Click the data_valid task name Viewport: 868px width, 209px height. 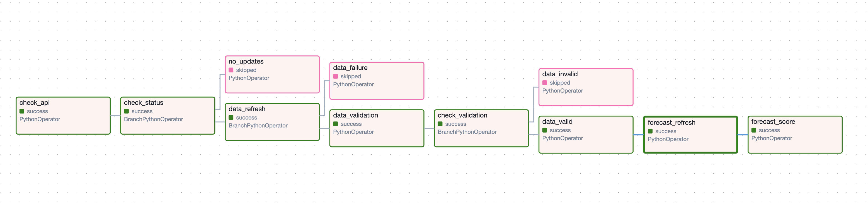pyautogui.click(x=557, y=122)
